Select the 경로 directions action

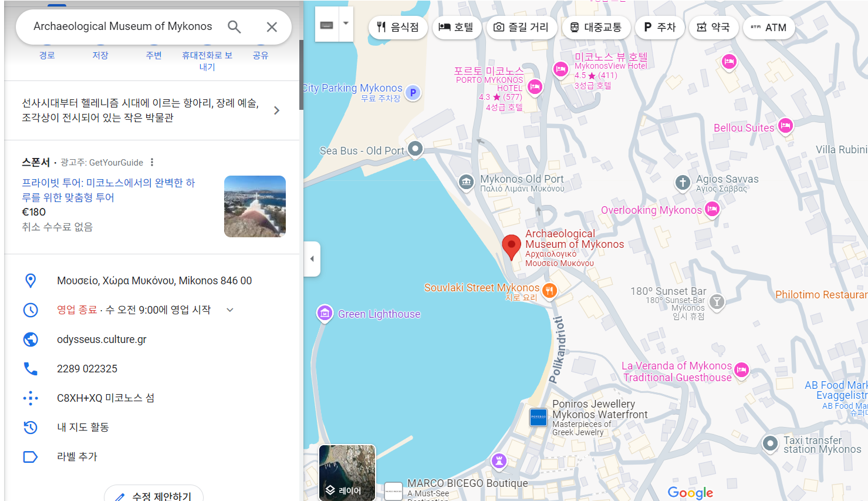pos(47,55)
